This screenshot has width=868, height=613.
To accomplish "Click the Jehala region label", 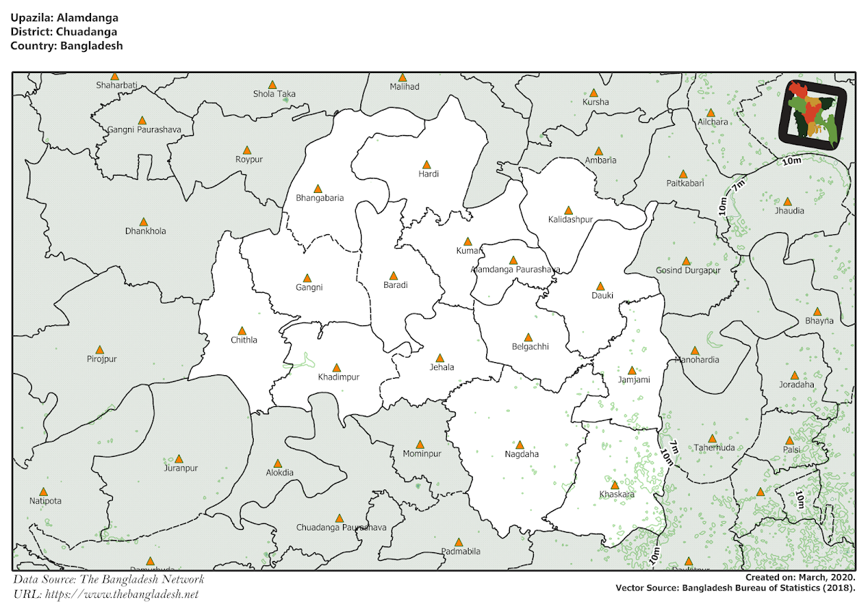I will [441, 367].
